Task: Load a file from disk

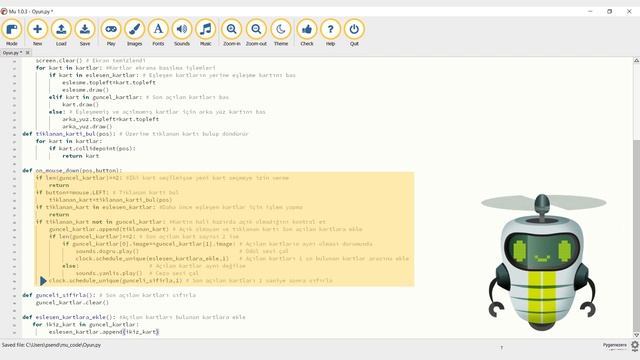Action: click(61, 33)
